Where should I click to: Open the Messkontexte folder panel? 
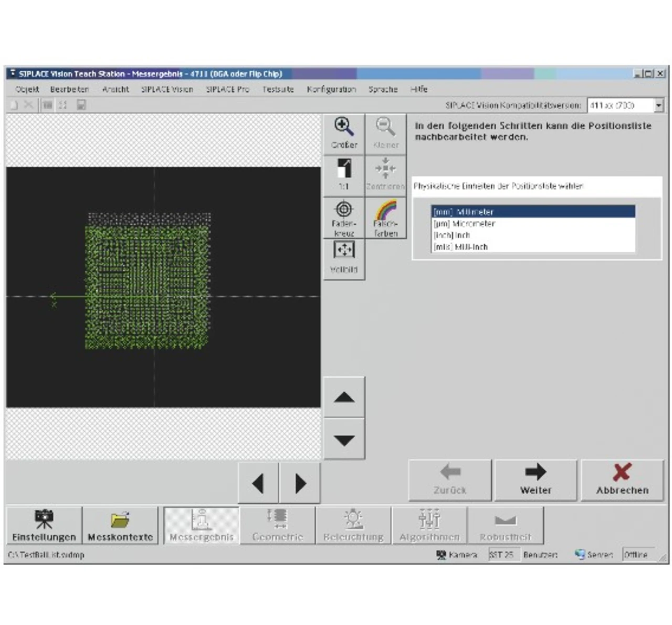120,525
